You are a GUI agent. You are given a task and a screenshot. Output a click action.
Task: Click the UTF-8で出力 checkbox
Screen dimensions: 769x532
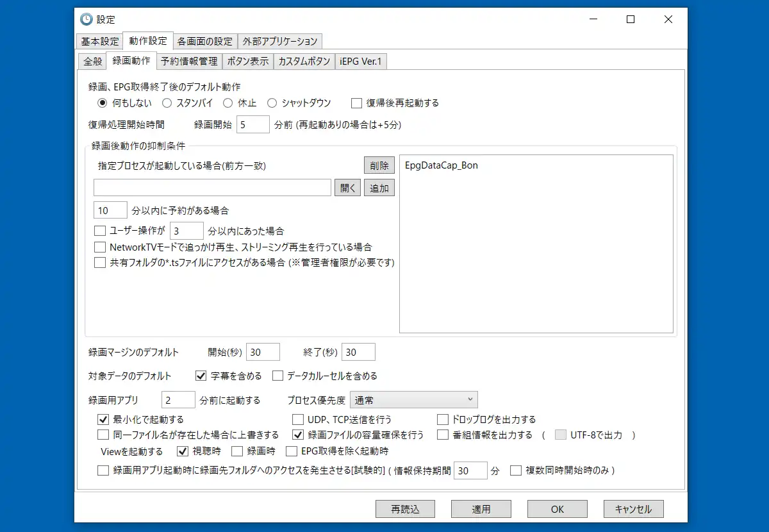coord(561,435)
